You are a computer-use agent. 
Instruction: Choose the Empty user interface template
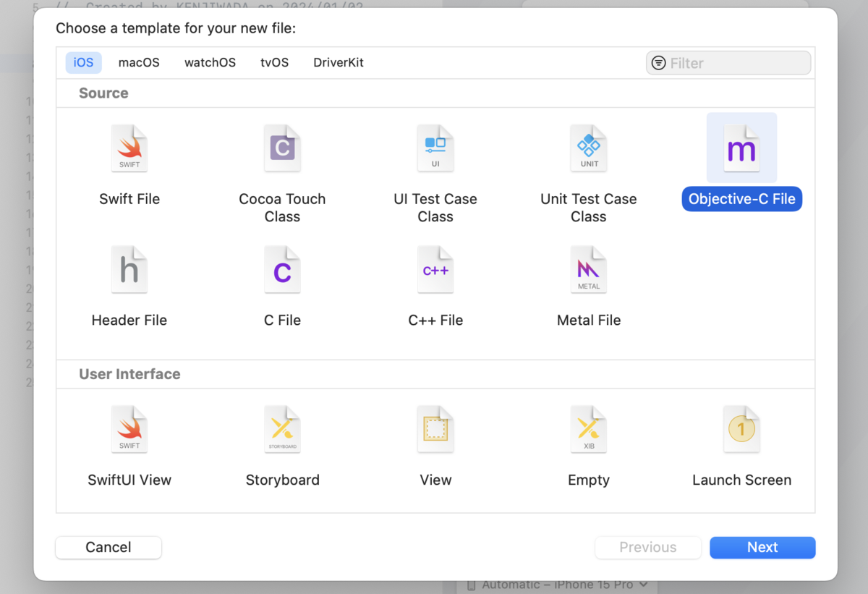pyautogui.click(x=588, y=429)
